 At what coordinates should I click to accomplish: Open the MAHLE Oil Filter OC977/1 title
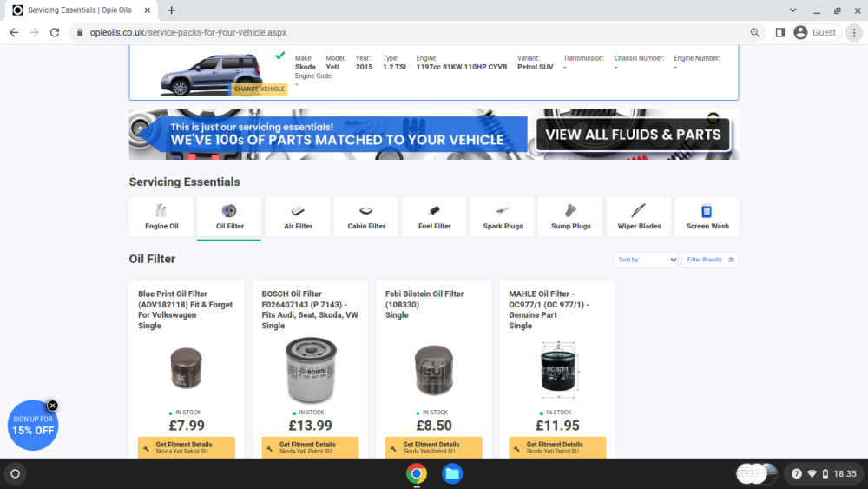tap(549, 309)
